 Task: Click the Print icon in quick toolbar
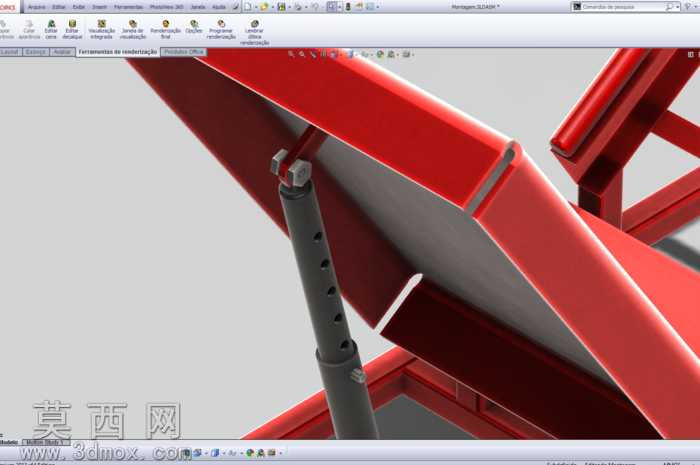[x=298, y=7]
